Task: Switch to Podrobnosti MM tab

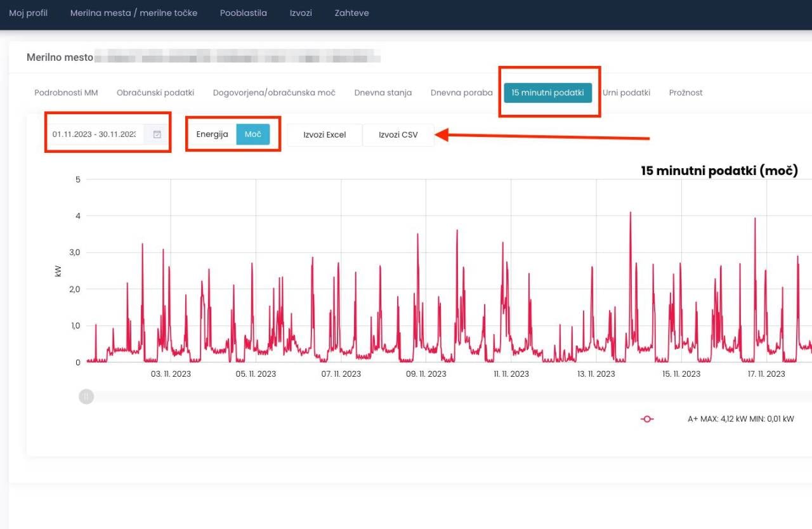Action: pos(66,93)
